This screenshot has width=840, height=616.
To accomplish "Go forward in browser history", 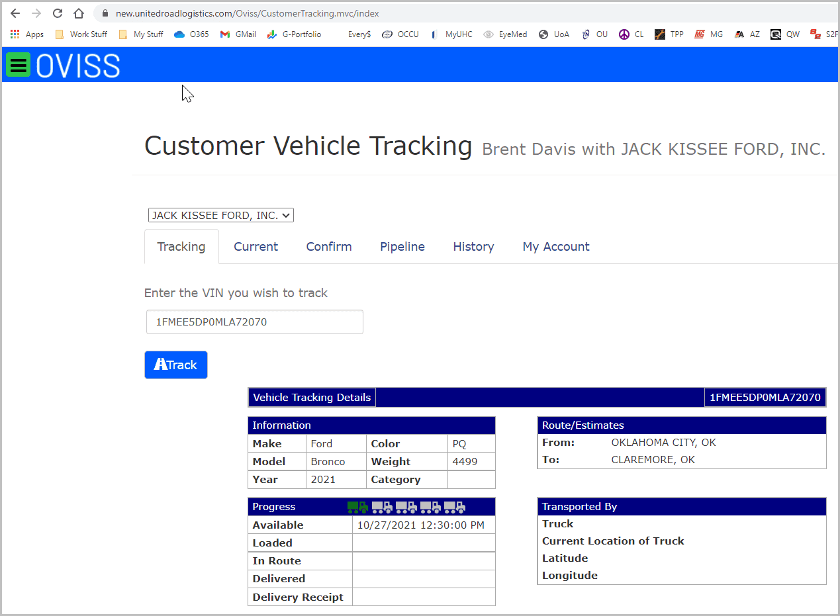I will point(36,13).
